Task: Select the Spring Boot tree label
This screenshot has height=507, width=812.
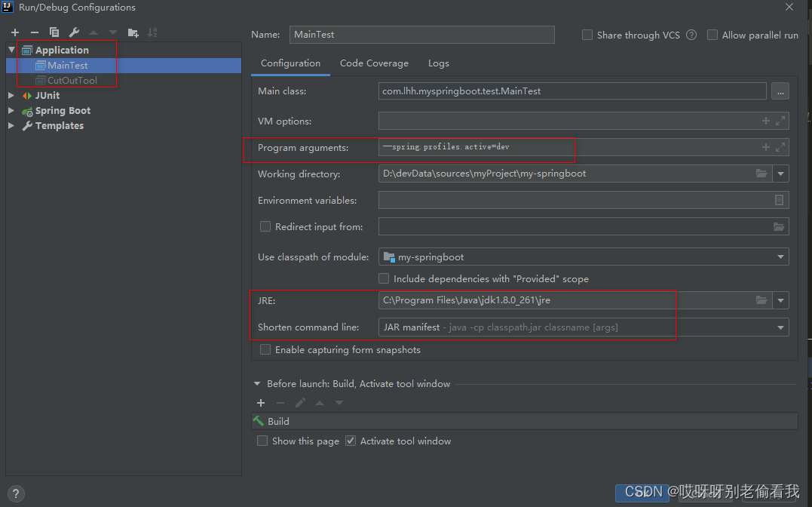Action: click(63, 110)
